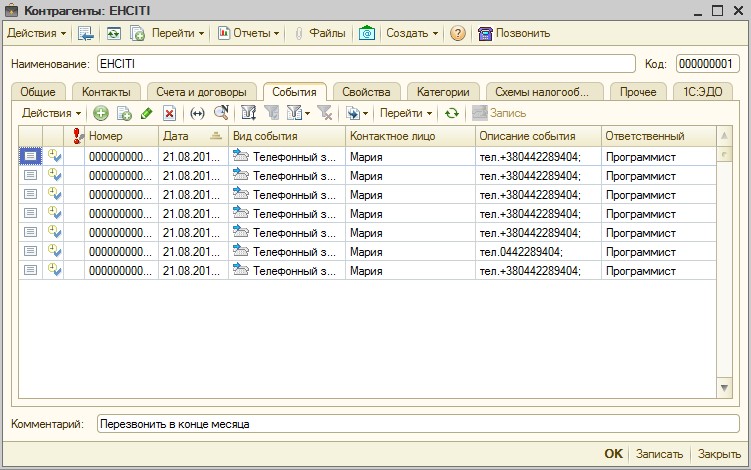Viewport: 751px width, 470px height.
Task: Click the disable filter icon
Action: 325,113
